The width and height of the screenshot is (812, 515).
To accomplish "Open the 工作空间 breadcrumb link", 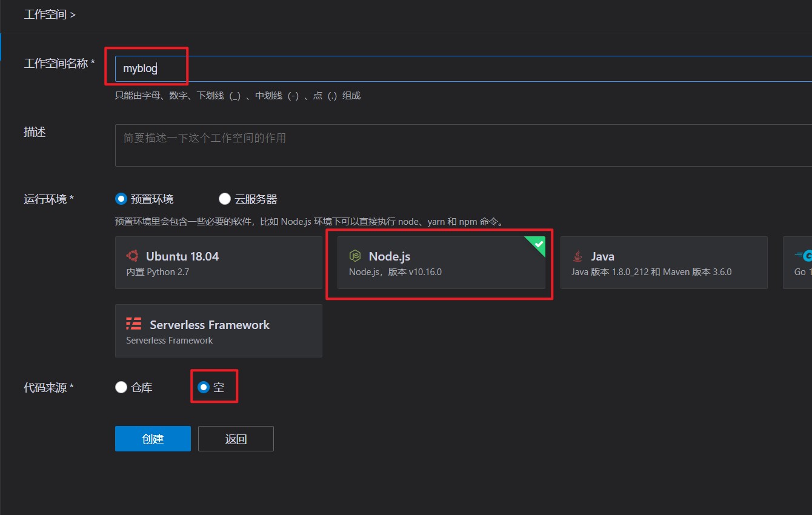I will point(45,14).
